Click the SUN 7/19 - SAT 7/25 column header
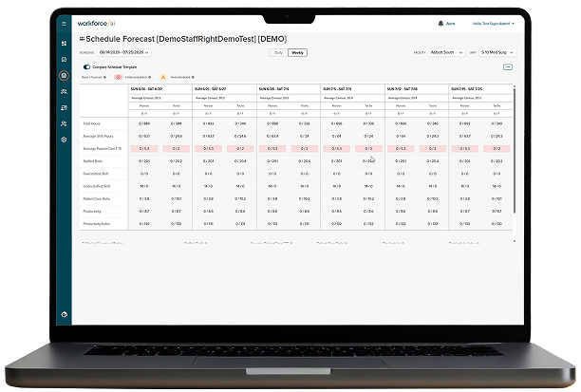 (x=467, y=89)
